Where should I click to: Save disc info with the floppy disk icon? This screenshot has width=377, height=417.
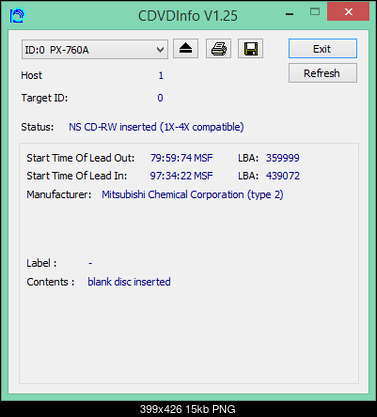coord(250,49)
